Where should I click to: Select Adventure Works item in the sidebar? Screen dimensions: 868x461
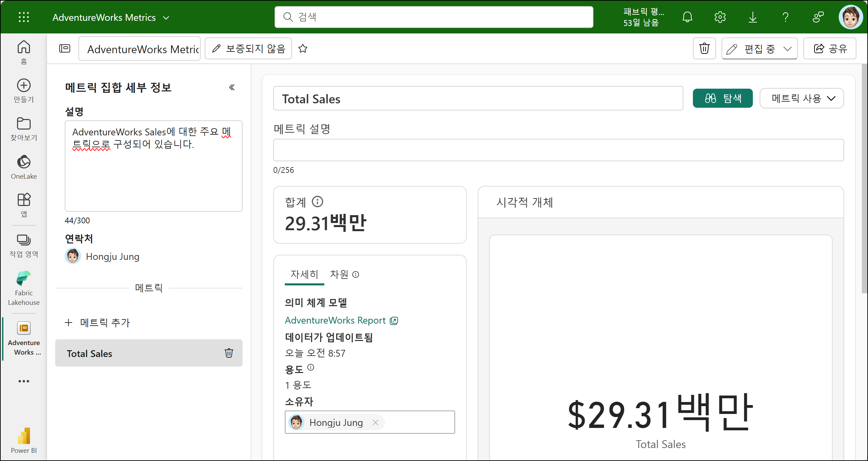[x=24, y=339]
